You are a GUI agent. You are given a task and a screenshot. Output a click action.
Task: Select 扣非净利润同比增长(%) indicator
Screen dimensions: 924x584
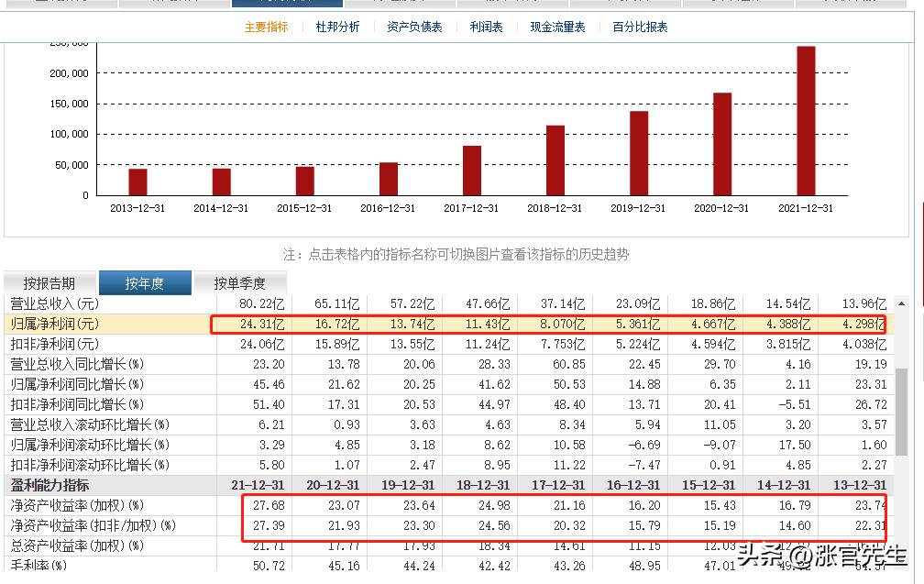[x=77, y=404]
